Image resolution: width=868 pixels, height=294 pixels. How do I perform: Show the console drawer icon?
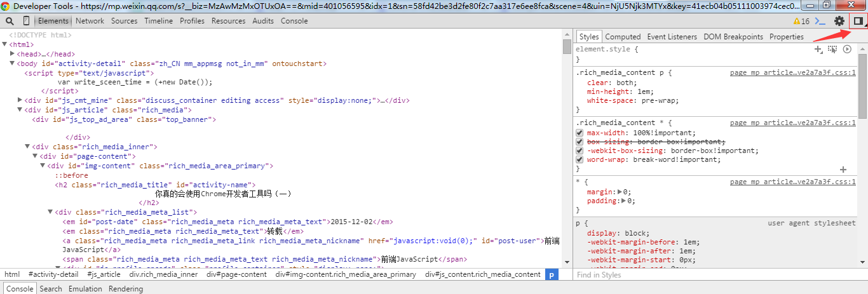click(x=820, y=21)
